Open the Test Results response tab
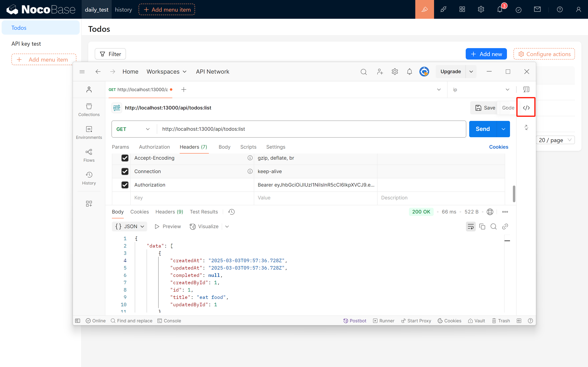 coord(204,212)
